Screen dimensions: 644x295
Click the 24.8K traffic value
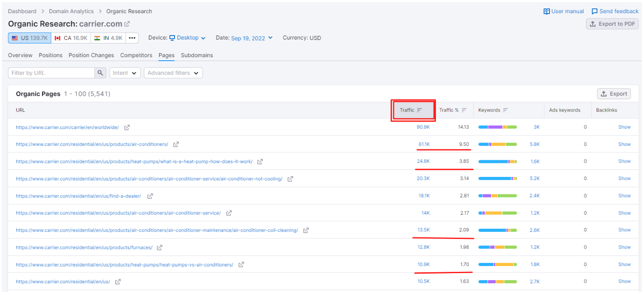point(423,161)
